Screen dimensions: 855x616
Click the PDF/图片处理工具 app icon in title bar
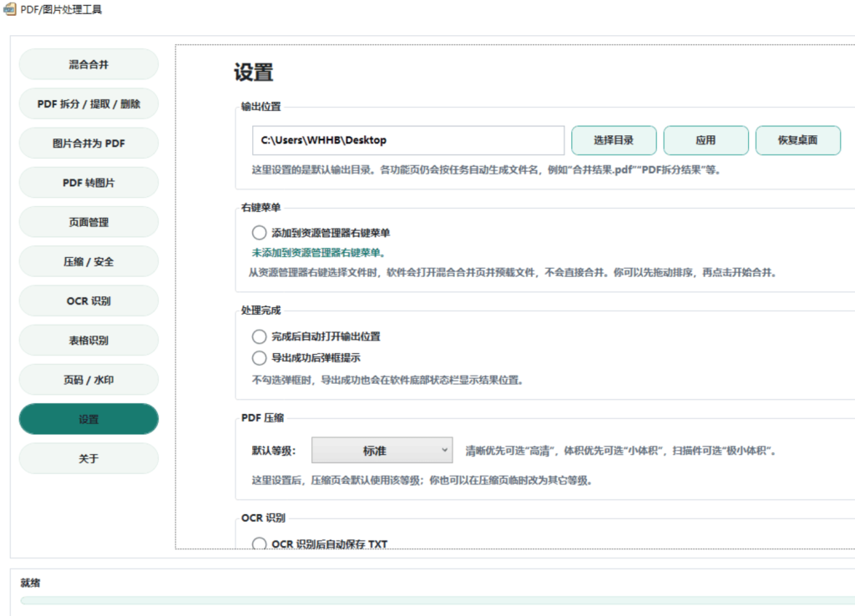pyautogui.click(x=9, y=9)
